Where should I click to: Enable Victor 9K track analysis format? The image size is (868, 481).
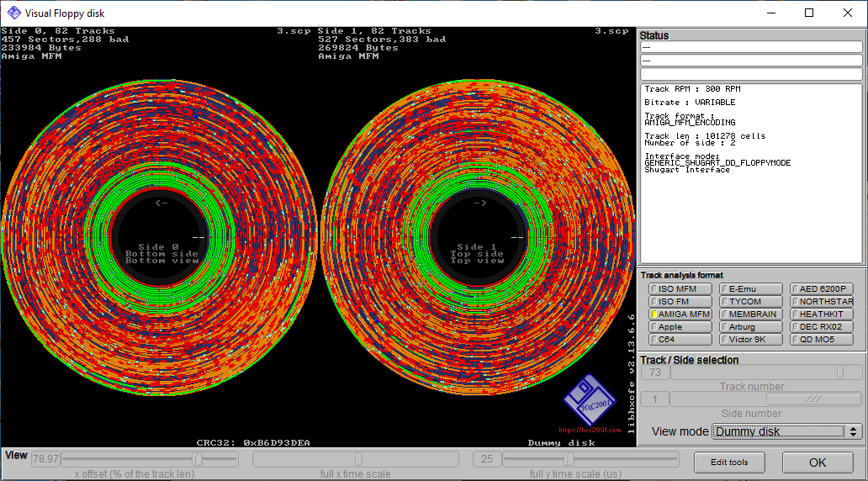[x=750, y=340]
